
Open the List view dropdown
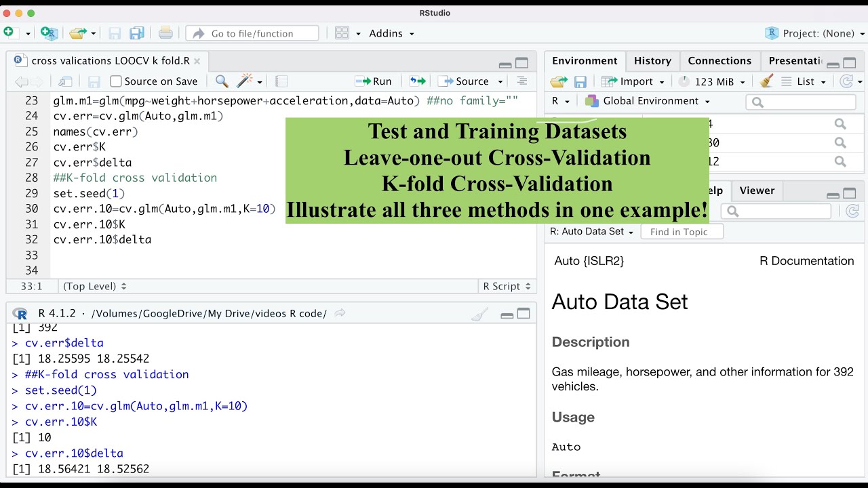point(804,81)
